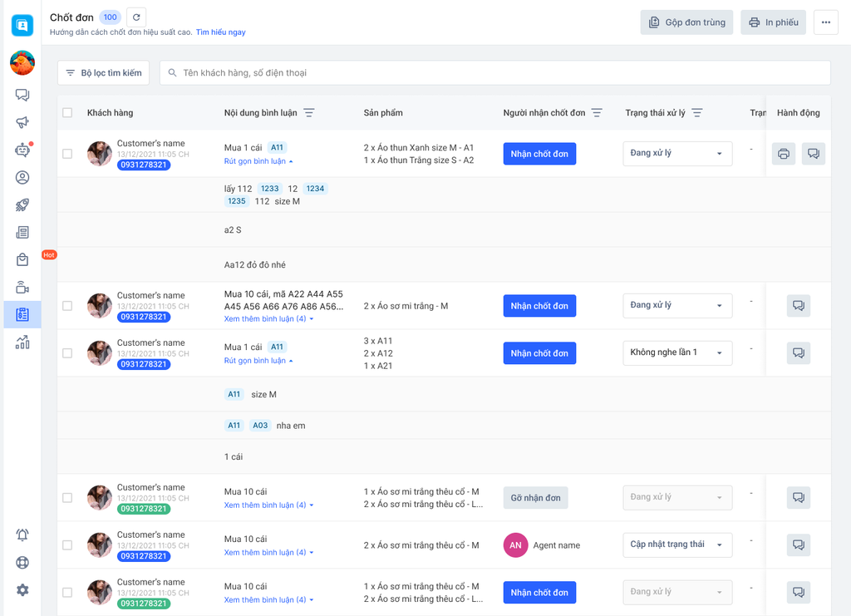
Task: Open the notification bell in sidebar
Action: click(x=22, y=535)
